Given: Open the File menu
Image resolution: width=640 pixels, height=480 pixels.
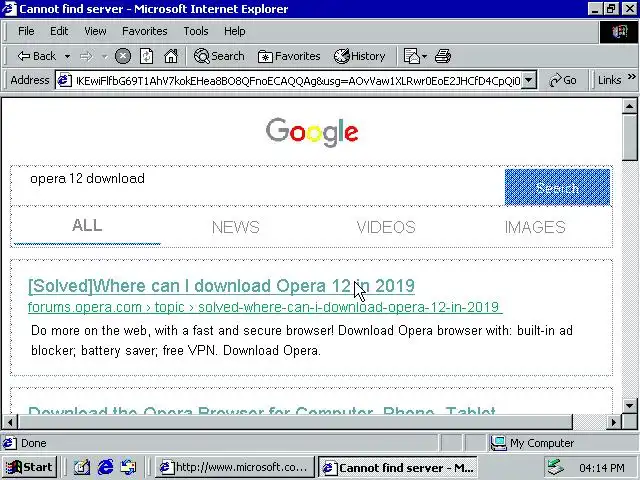Looking at the screenshot, I should point(26,31).
